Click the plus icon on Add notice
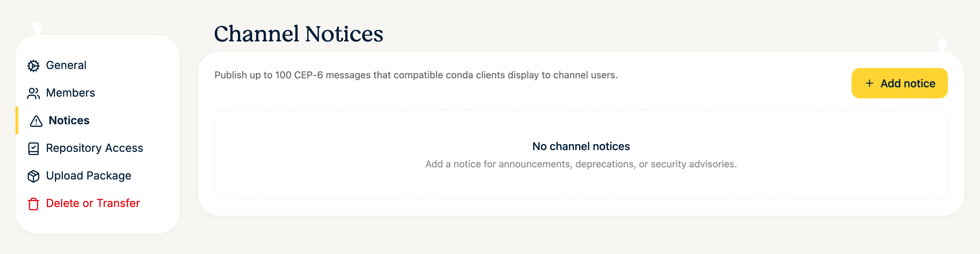The image size is (980, 254). tap(869, 83)
